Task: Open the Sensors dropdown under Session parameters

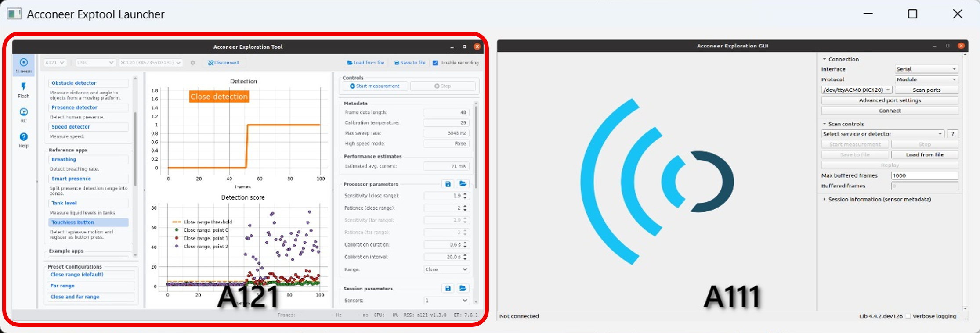Action: pos(446,301)
